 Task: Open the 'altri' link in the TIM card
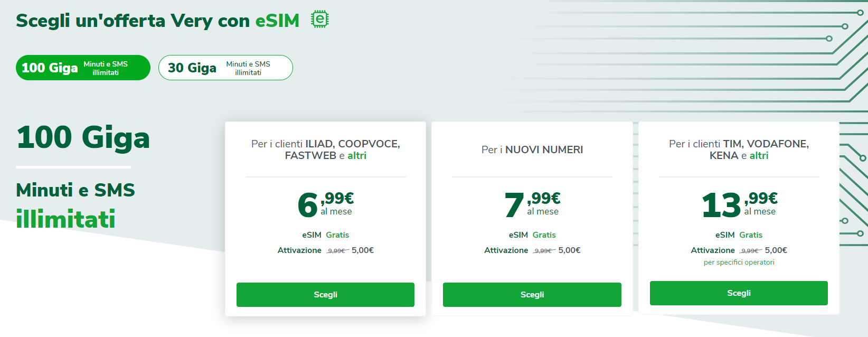coord(759,155)
